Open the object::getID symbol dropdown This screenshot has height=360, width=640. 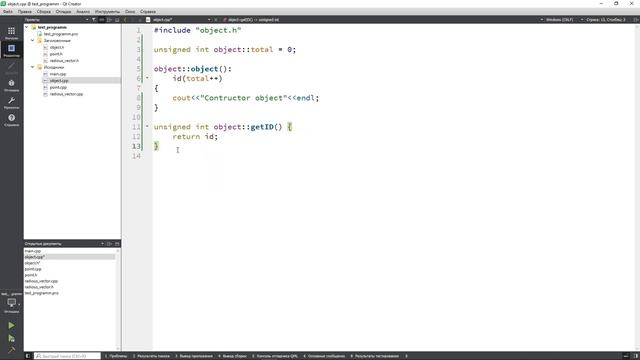[253, 20]
